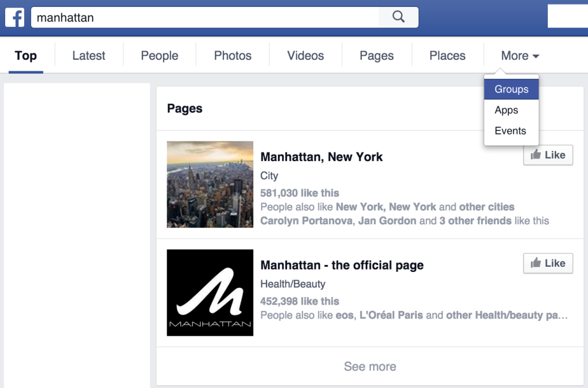
Task: Click the magnifying glass search button
Action: [x=399, y=17]
